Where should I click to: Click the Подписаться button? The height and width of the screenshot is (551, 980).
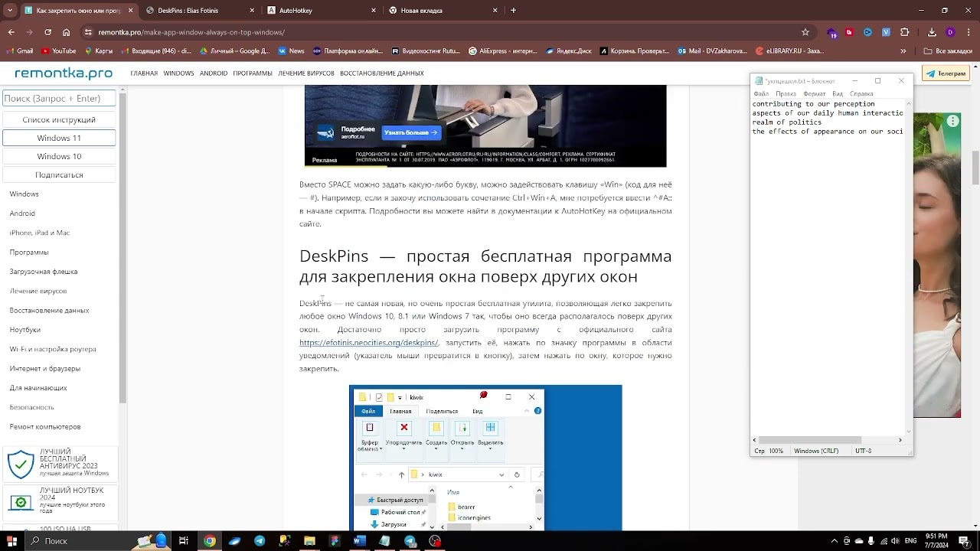point(59,174)
